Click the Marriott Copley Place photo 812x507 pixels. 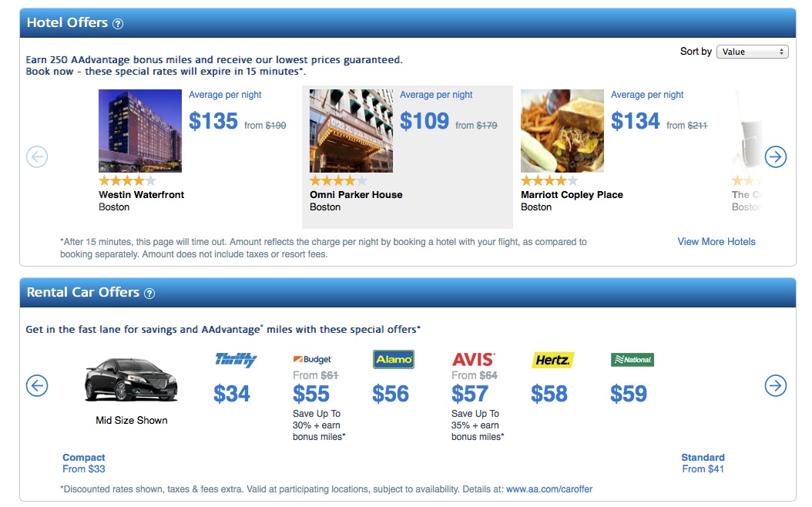pyautogui.click(x=562, y=131)
